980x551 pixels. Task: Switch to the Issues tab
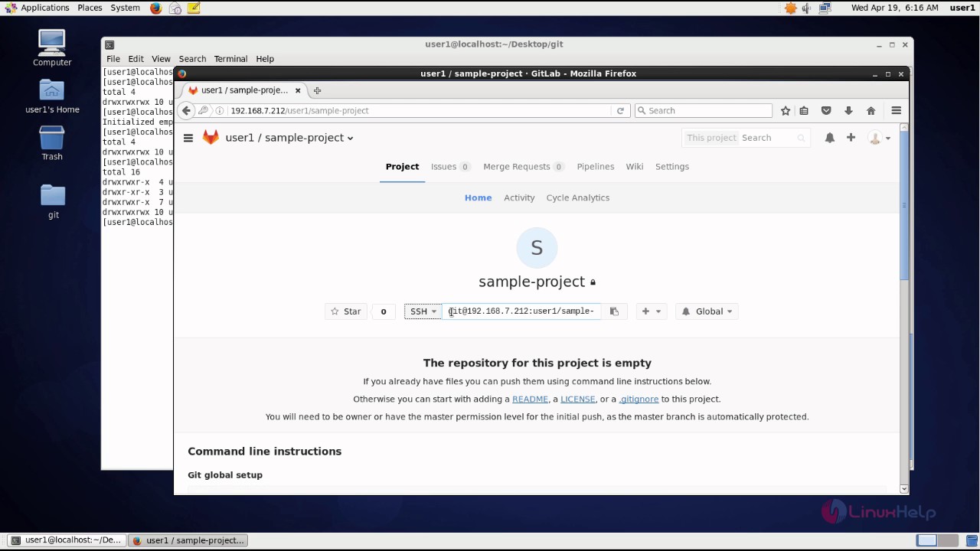[450, 167]
